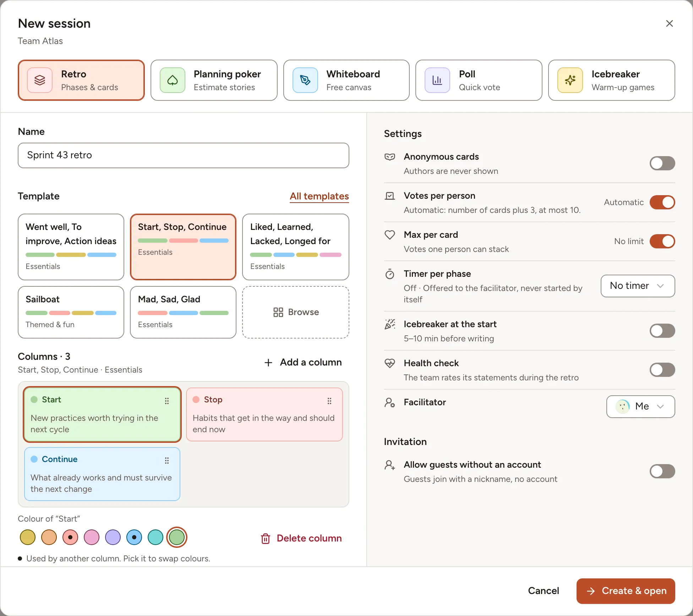Click the Retro layers icon
693x616 pixels.
(x=40, y=80)
